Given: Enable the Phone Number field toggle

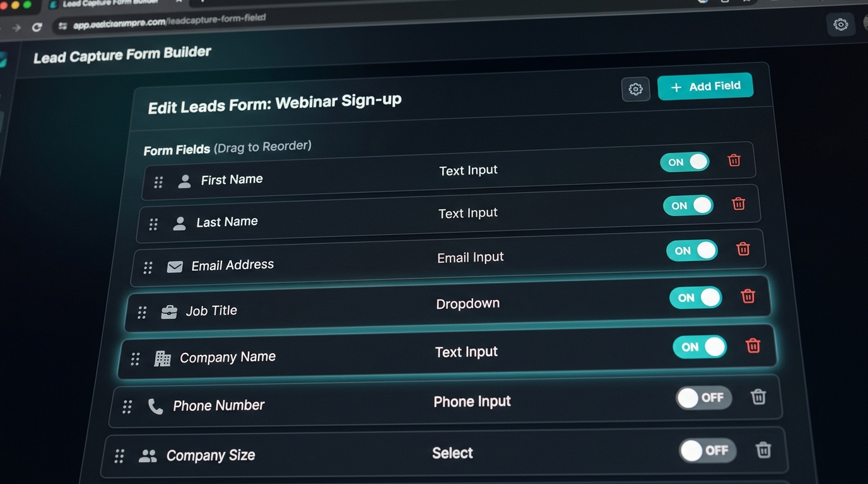Looking at the screenshot, I should click(x=704, y=398).
